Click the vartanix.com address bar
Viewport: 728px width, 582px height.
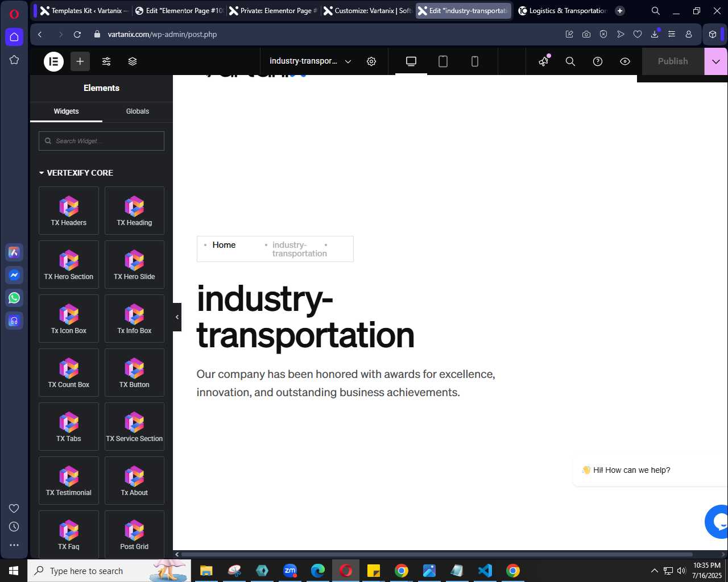point(162,35)
